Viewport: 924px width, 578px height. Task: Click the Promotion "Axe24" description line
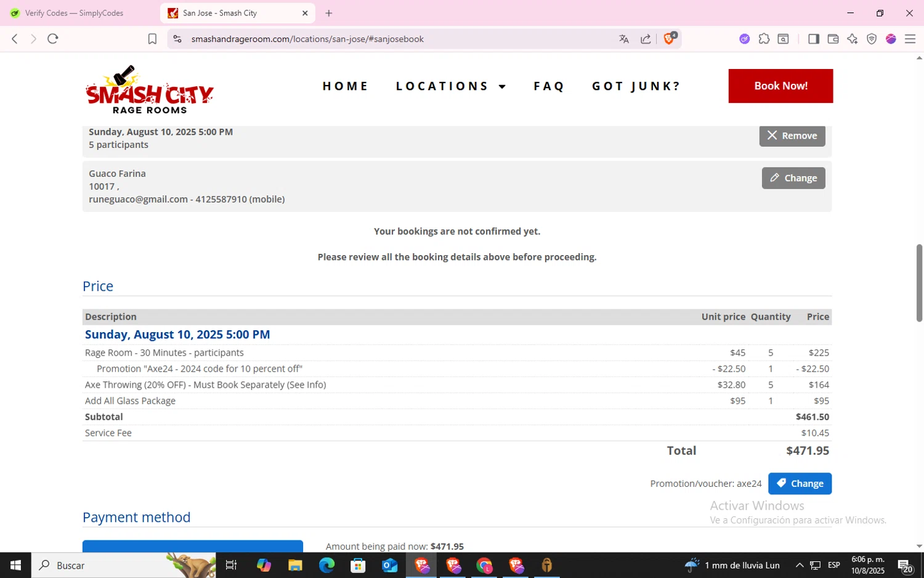[200, 369]
